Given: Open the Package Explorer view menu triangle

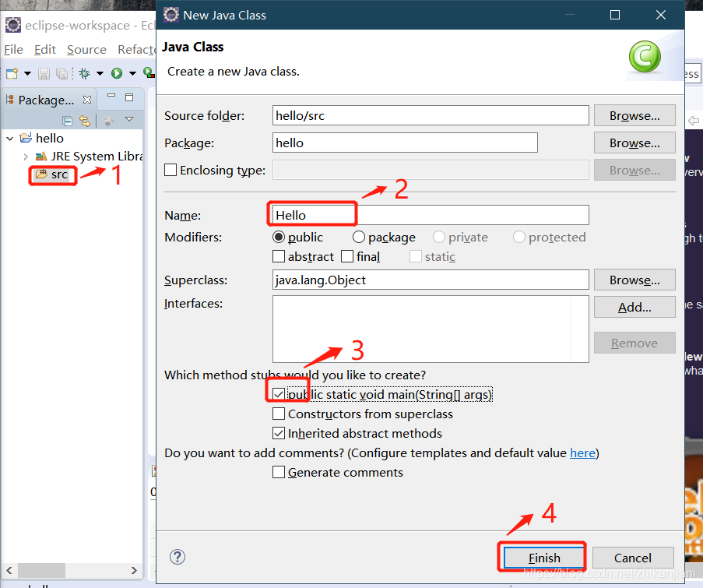Looking at the screenshot, I should coord(129,119).
